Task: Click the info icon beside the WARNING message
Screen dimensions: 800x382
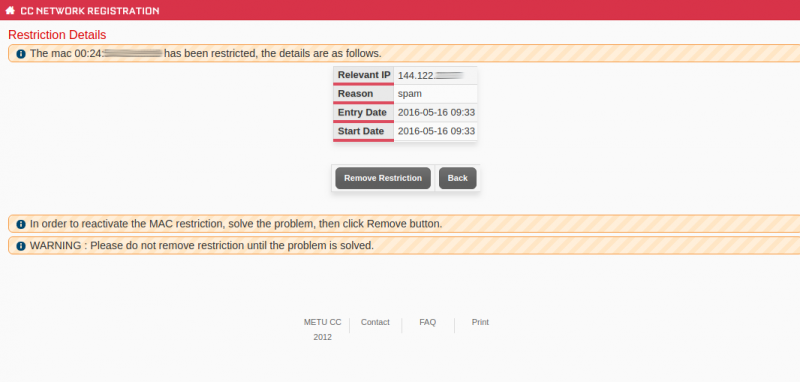Action: [x=21, y=246]
